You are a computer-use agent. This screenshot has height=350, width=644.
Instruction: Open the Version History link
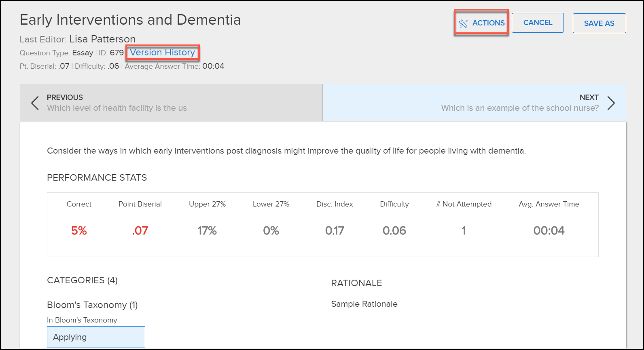tap(163, 53)
